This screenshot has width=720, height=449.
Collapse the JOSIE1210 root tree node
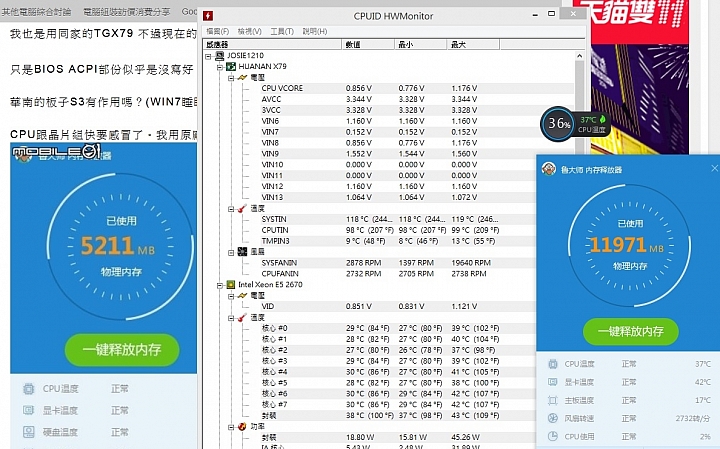pyautogui.click(x=208, y=56)
